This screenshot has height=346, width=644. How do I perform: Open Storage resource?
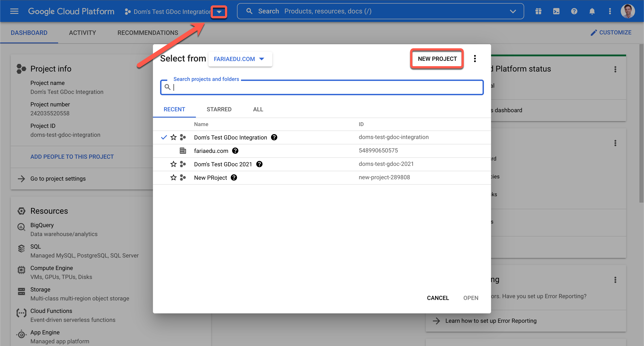coord(40,289)
